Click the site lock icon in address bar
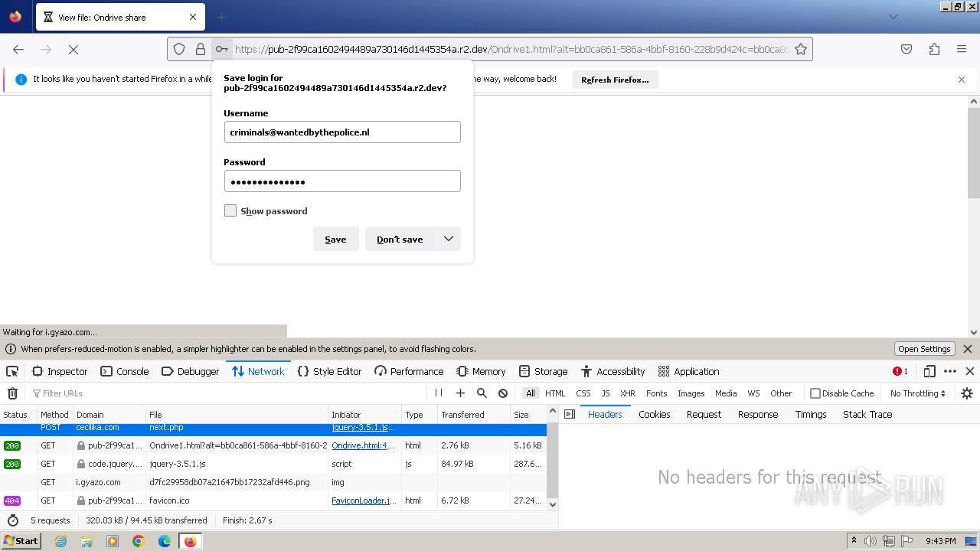 coord(201,49)
